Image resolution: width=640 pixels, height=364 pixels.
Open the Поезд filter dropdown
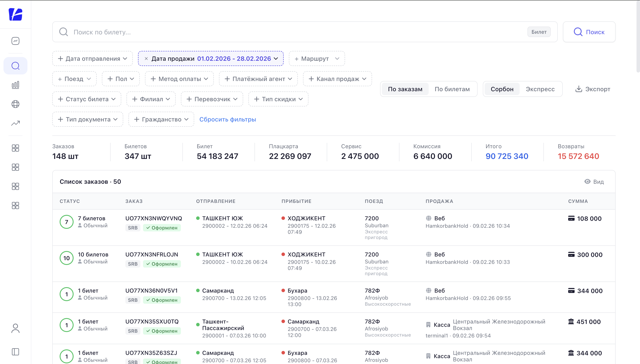tap(74, 79)
